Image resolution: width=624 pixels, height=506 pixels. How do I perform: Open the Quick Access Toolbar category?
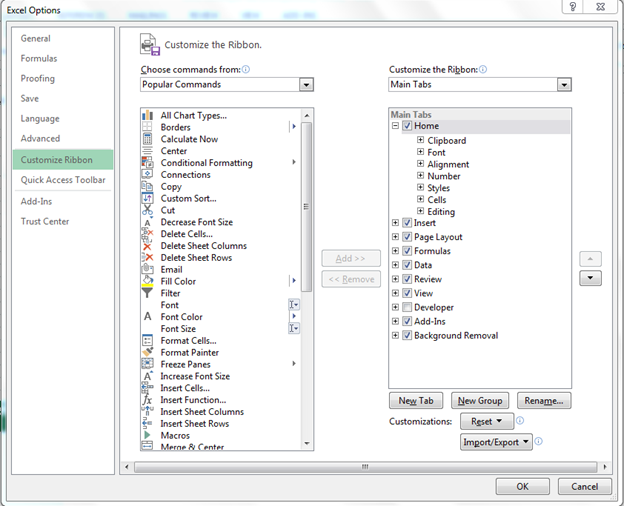(x=63, y=180)
